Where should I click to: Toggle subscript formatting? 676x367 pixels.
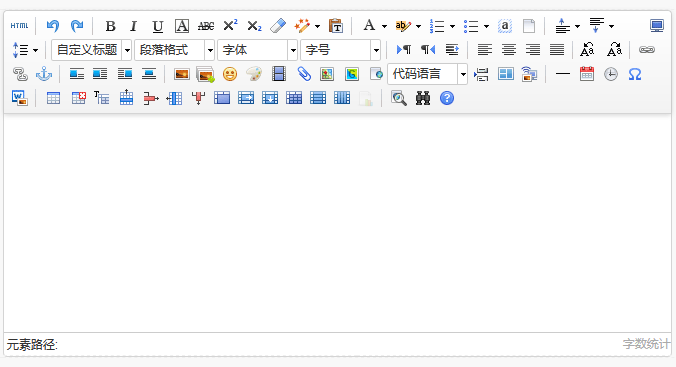pos(254,26)
